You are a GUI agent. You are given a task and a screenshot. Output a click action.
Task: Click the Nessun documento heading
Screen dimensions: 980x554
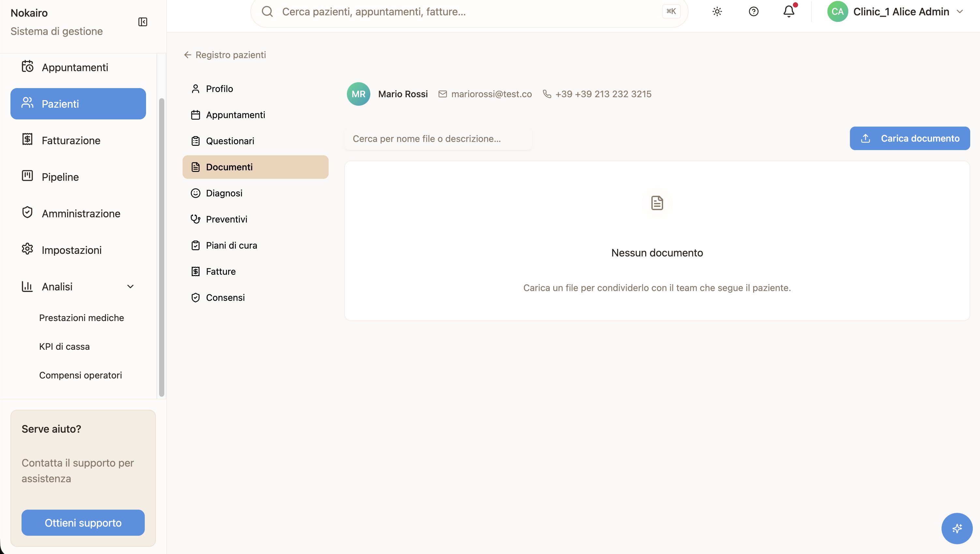(x=657, y=253)
